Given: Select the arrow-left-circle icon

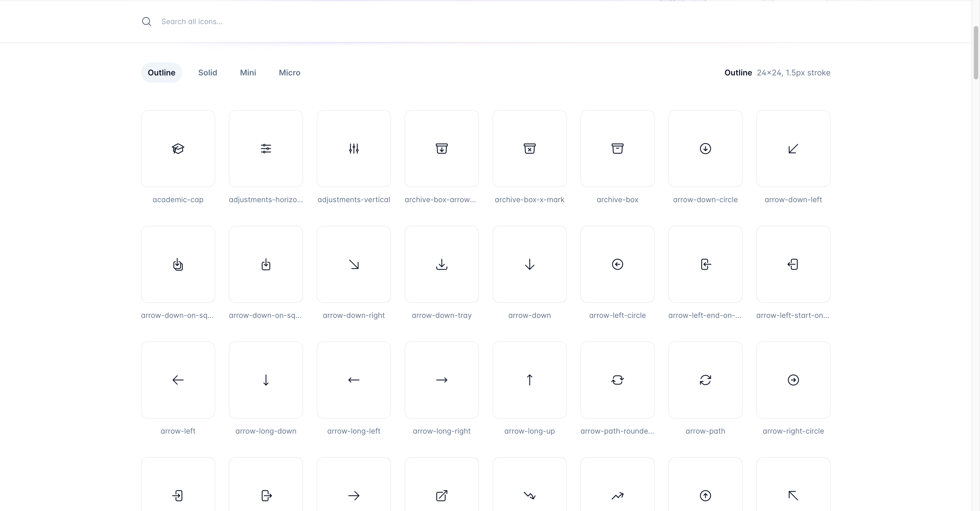Looking at the screenshot, I should 617,264.
